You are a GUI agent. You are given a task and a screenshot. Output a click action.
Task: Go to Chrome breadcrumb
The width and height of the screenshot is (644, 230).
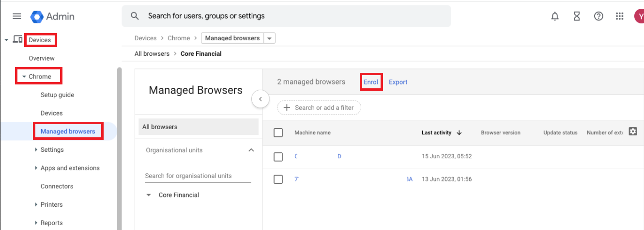click(179, 38)
